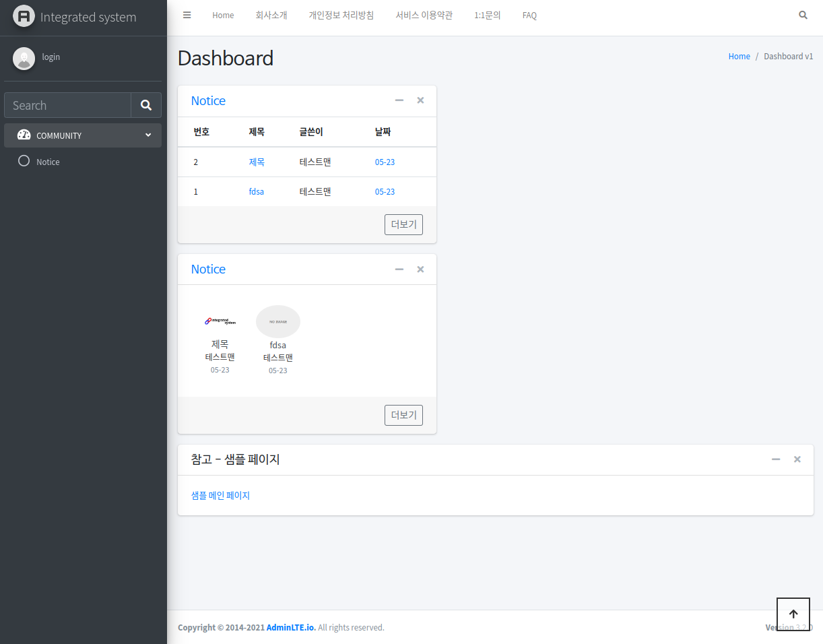The width and height of the screenshot is (823, 644).
Task: Go to the FAQ menu item
Action: (529, 15)
